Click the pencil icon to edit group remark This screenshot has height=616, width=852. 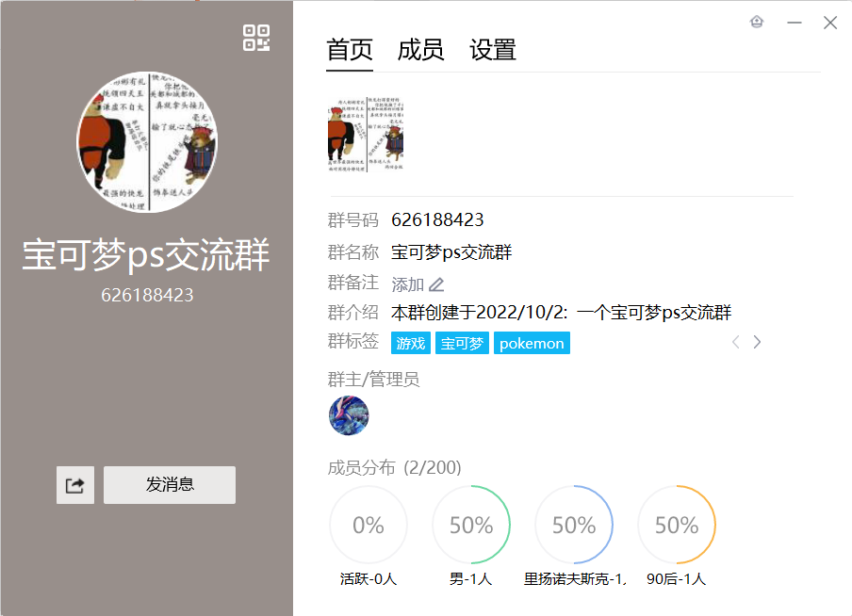436,284
